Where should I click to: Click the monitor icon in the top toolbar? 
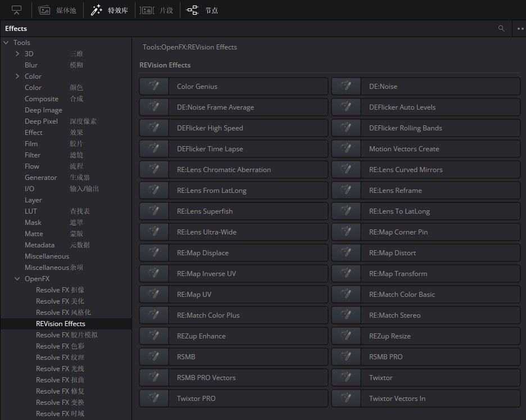click(x=16, y=10)
